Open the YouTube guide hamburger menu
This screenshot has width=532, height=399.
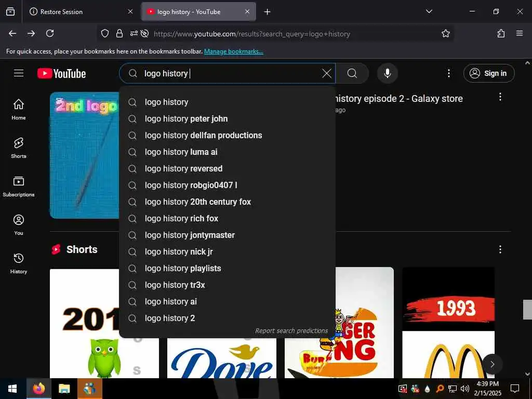click(19, 73)
